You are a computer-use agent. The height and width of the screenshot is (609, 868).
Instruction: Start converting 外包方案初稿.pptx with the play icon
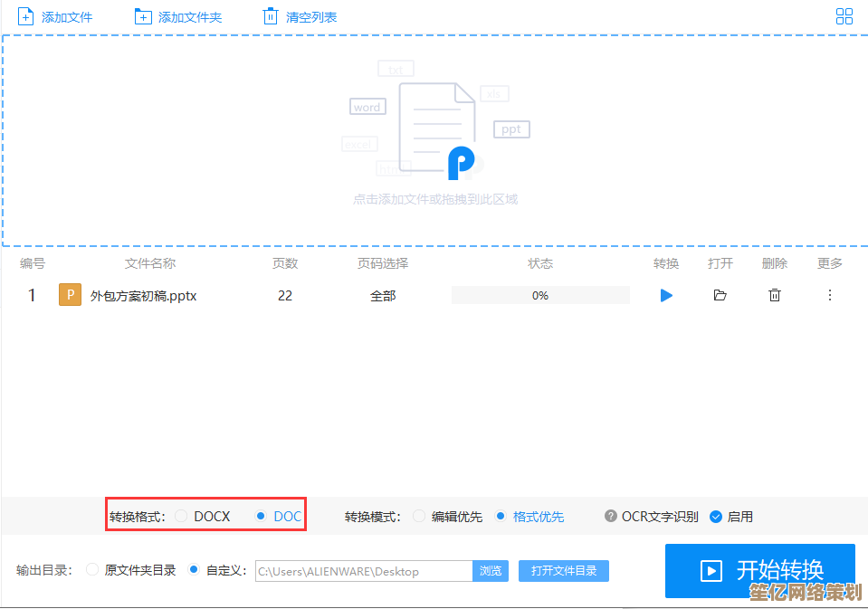[666, 295]
